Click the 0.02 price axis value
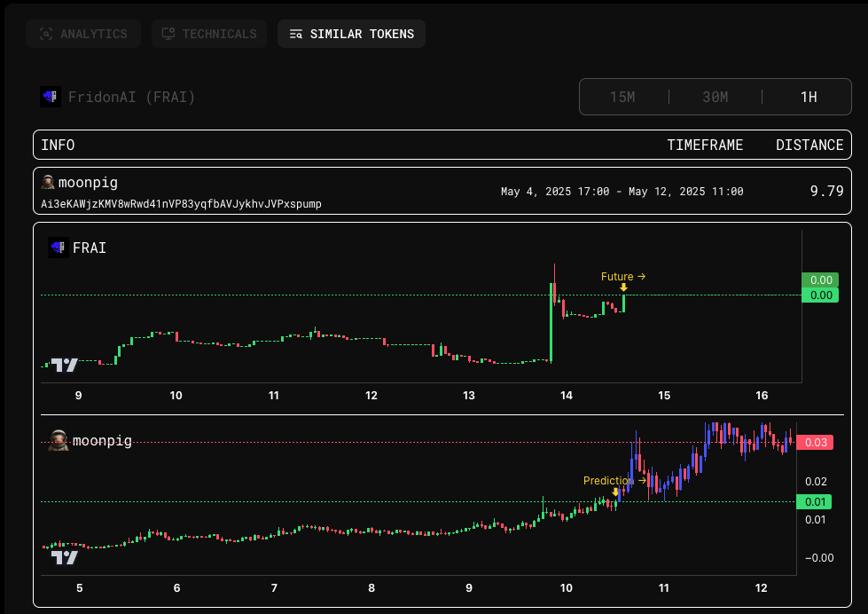 coord(816,482)
